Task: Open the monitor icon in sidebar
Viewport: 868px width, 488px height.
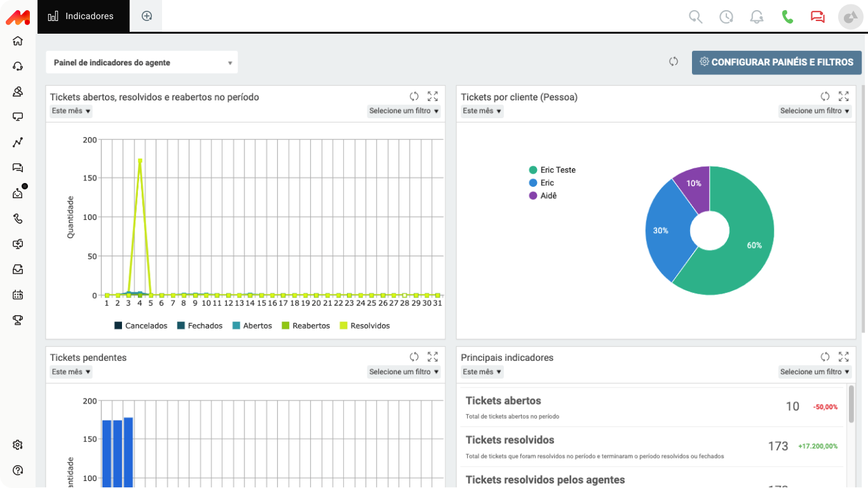Action: (x=18, y=117)
